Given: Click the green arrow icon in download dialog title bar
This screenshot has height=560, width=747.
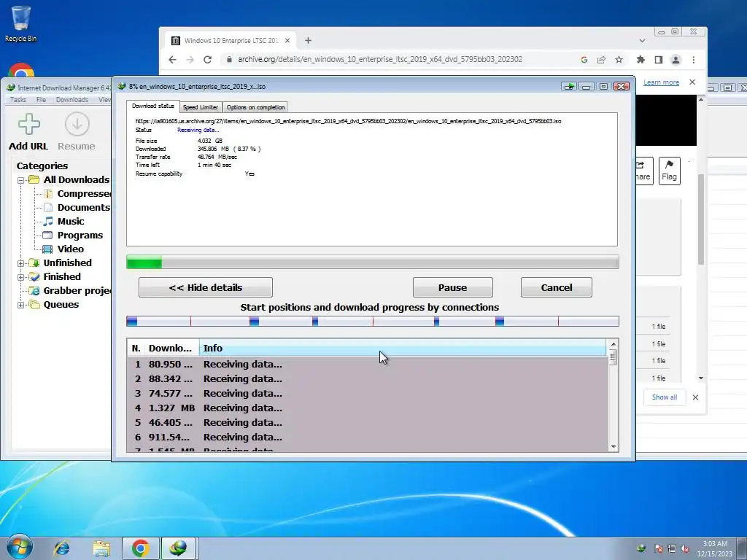Looking at the screenshot, I should tap(569, 86).
